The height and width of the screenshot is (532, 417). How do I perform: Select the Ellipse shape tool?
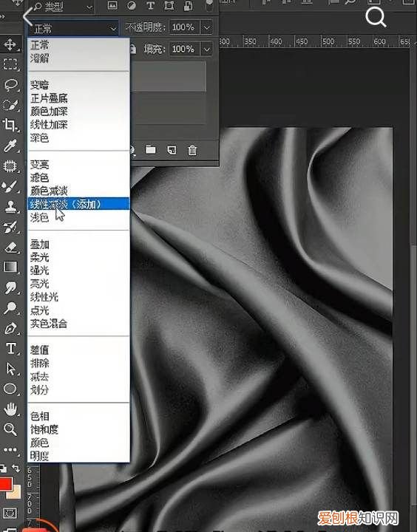pyautogui.click(x=10, y=389)
